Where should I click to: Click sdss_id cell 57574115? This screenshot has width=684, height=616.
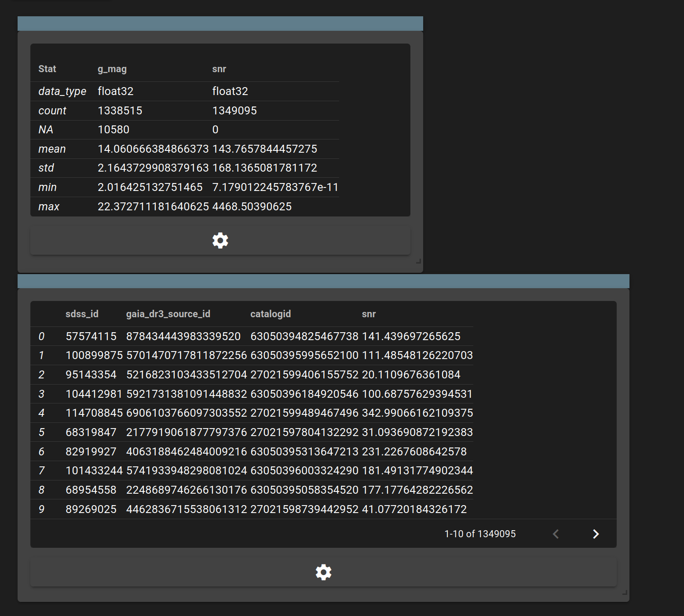point(91,336)
